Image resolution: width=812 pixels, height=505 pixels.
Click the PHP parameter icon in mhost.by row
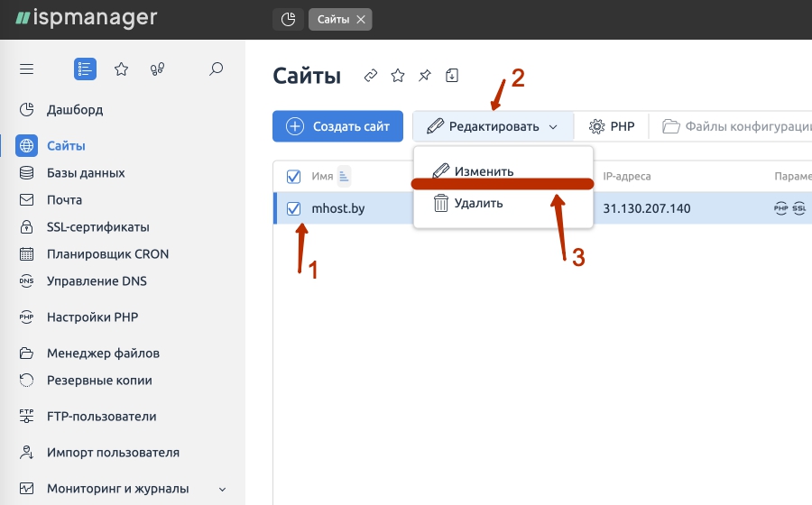(781, 208)
